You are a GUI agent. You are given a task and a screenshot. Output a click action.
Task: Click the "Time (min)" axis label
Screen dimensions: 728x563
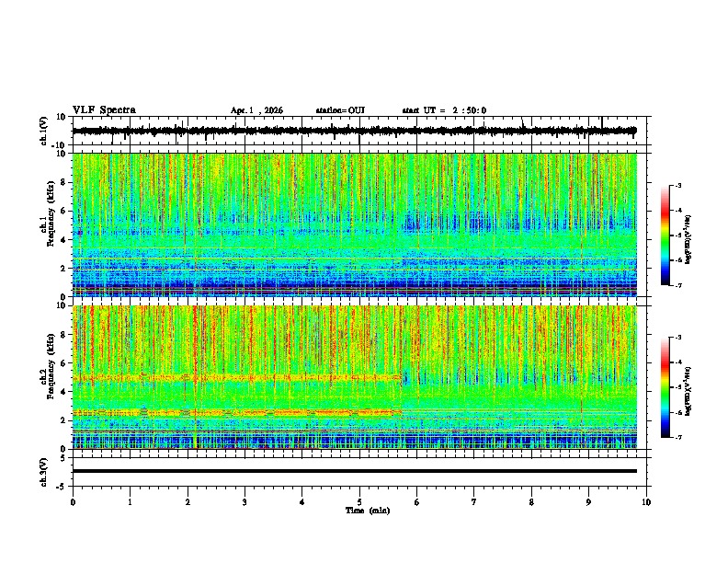pos(368,511)
